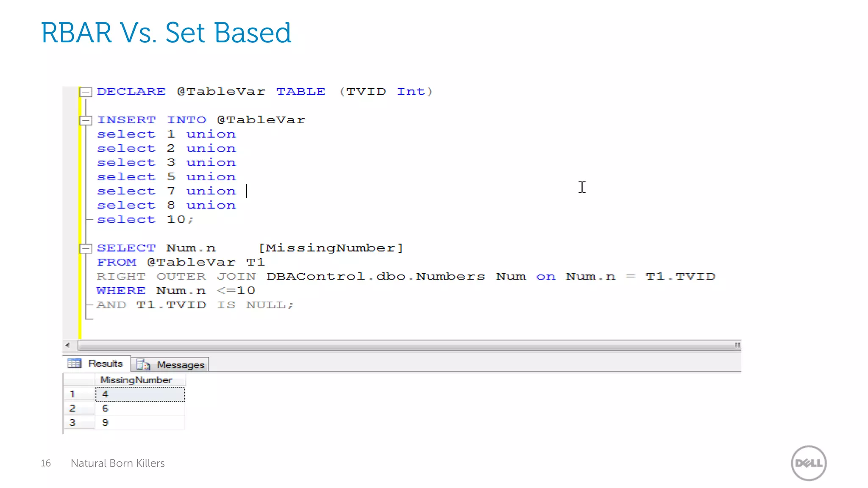
Task: Click the Messages tab document icon
Action: pos(143,365)
